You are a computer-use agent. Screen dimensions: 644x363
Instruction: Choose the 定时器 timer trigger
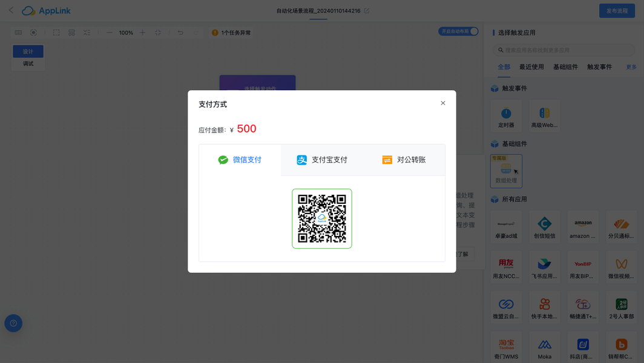506,116
